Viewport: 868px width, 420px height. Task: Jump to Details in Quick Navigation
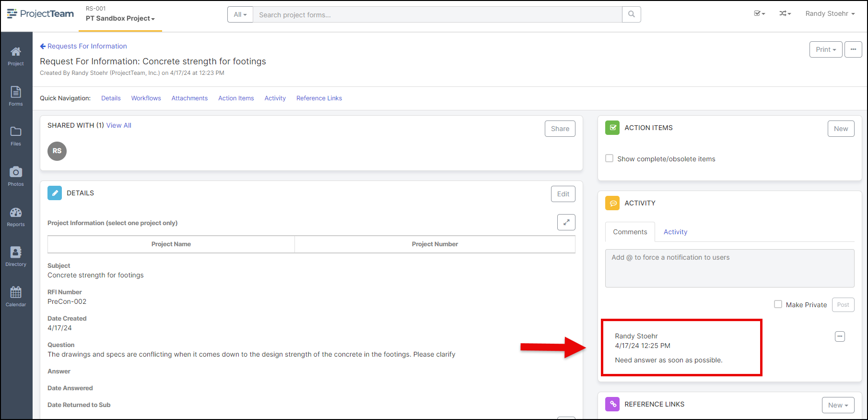point(111,98)
